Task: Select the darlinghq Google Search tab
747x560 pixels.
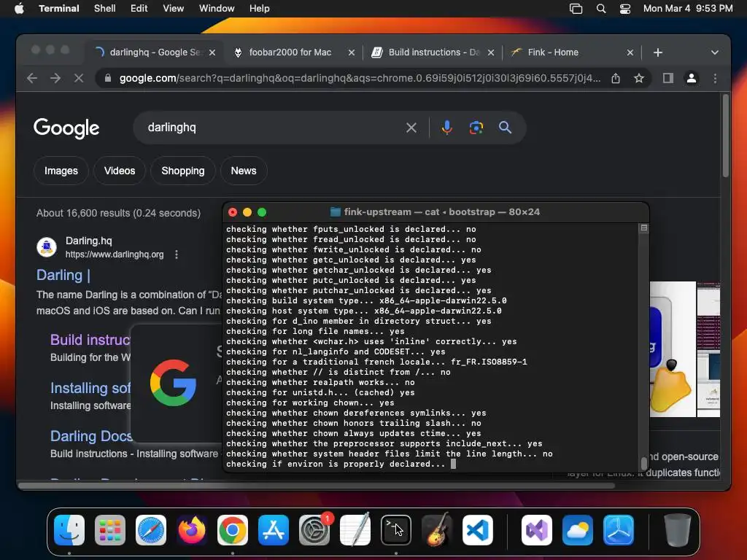Action: 155,52
